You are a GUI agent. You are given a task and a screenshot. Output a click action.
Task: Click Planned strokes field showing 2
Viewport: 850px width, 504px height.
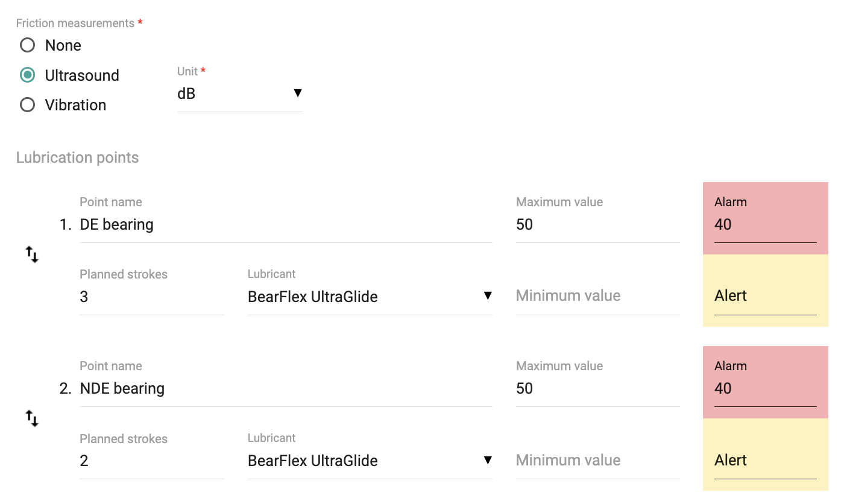coord(152,461)
